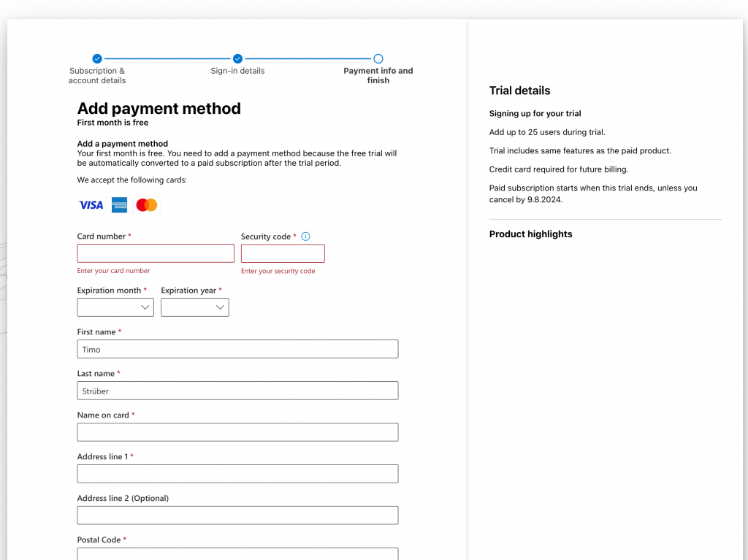
Task: Click the Postal Code input field
Action: [237, 553]
